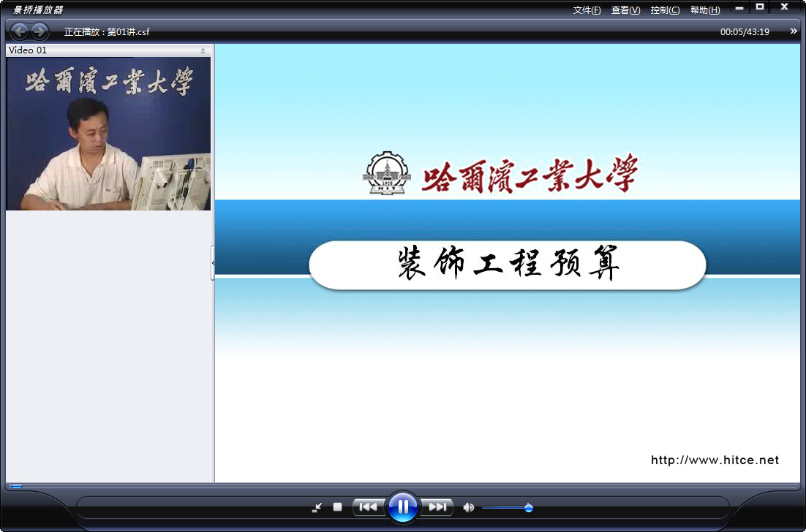Minimize the 景桥播放器 window
This screenshot has height=532, width=806.
pos(739,8)
